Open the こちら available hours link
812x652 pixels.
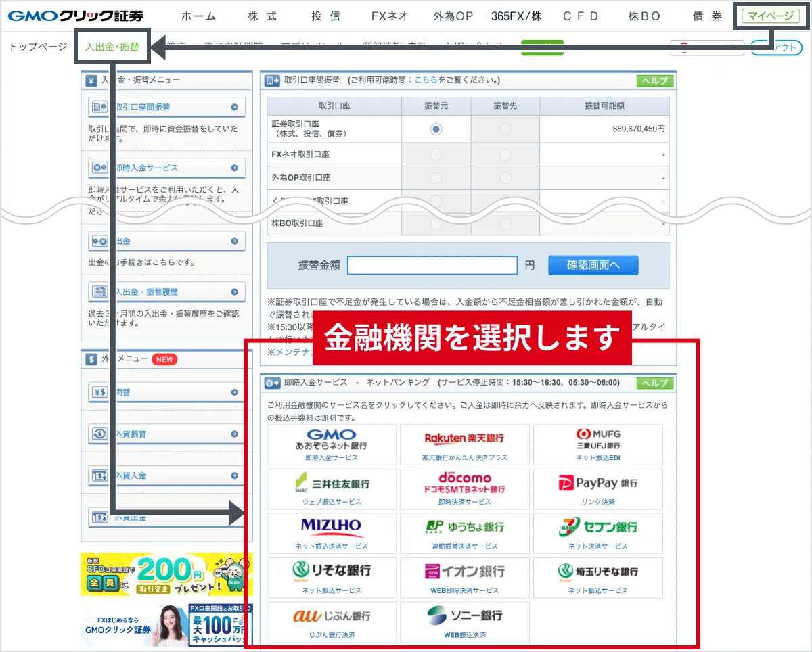(426, 80)
